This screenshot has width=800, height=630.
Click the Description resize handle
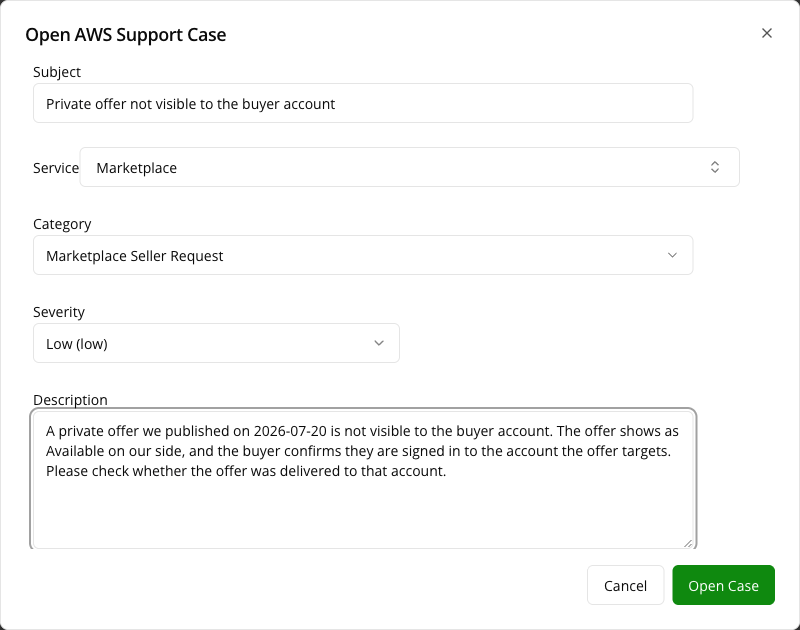click(x=688, y=543)
